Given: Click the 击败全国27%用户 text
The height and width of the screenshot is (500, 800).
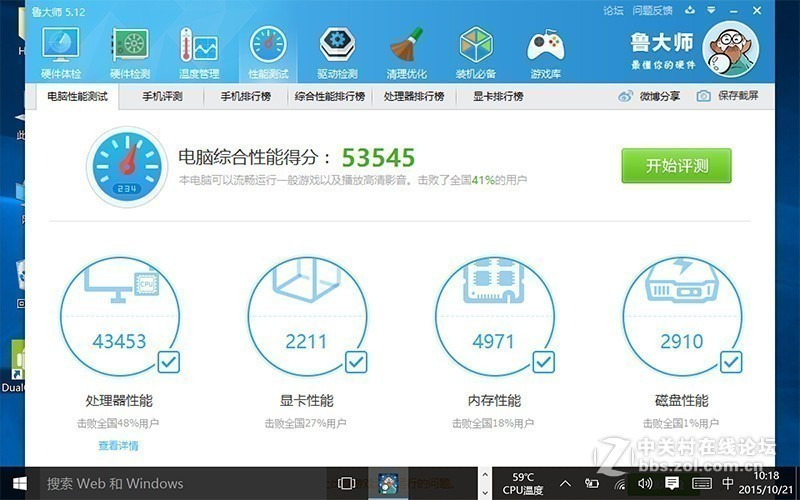Looking at the screenshot, I should coord(306,423).
